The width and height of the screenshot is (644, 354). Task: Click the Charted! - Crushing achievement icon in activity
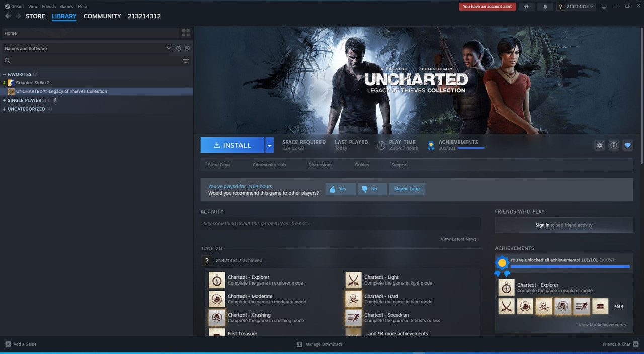pos(217,317)
